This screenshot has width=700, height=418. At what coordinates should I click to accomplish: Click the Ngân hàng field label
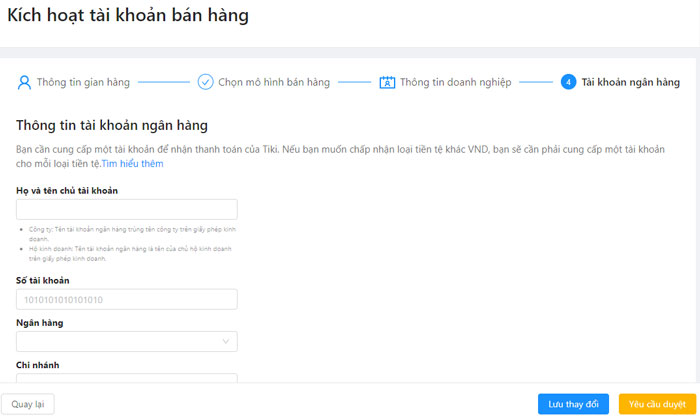(40, 323)
